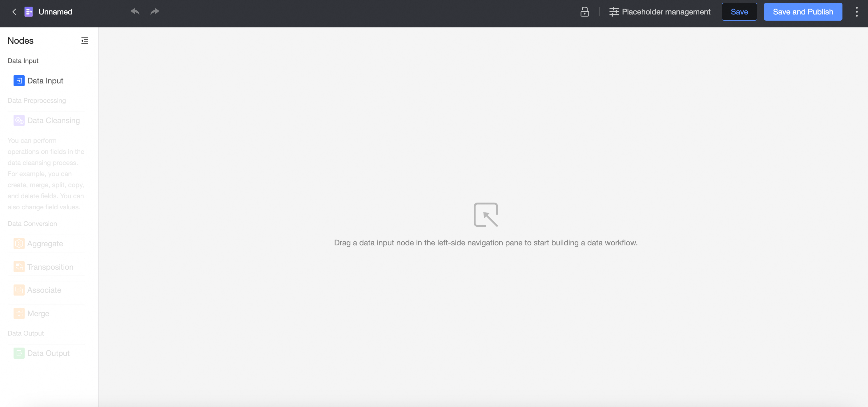
Task: Select the Associate node
Action: [x=46, y=290]
